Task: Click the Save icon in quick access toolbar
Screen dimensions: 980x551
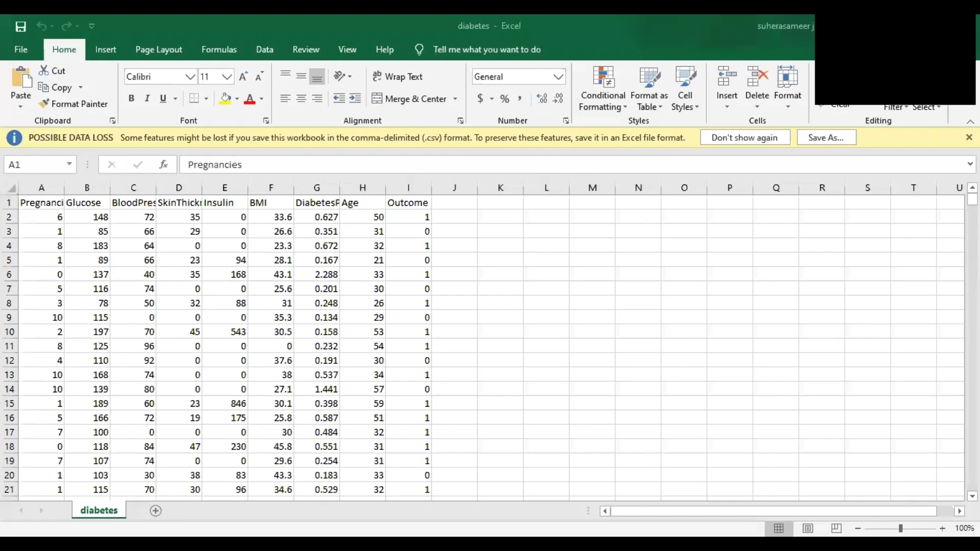Action: tap(20, 27)
